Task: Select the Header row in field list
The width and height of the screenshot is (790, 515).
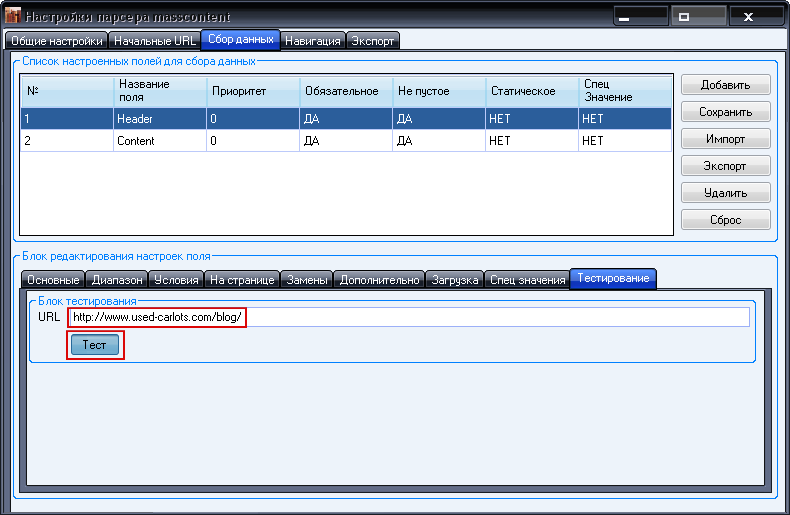Action: 133,118
